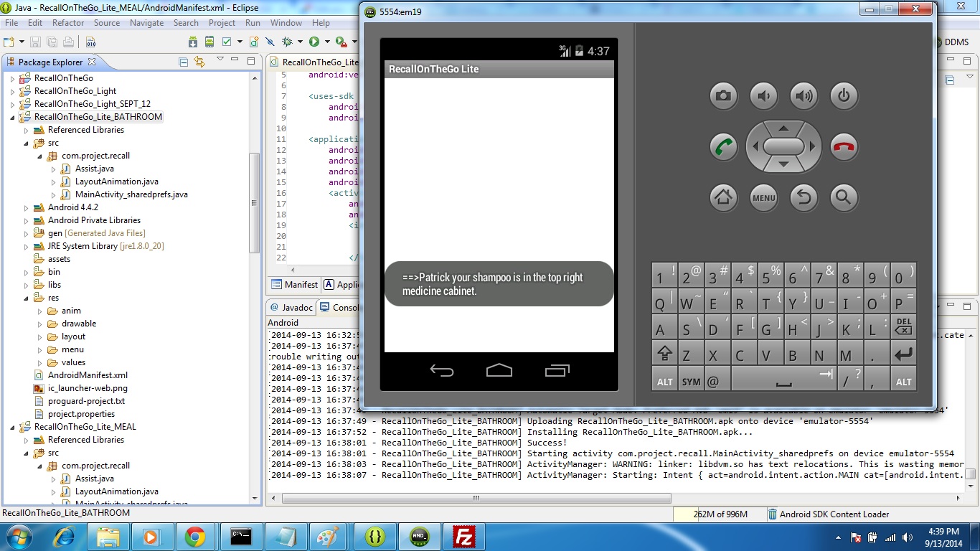Open the Project menu
This screenshot has height=551, width=980.
[x=222, y=23]
